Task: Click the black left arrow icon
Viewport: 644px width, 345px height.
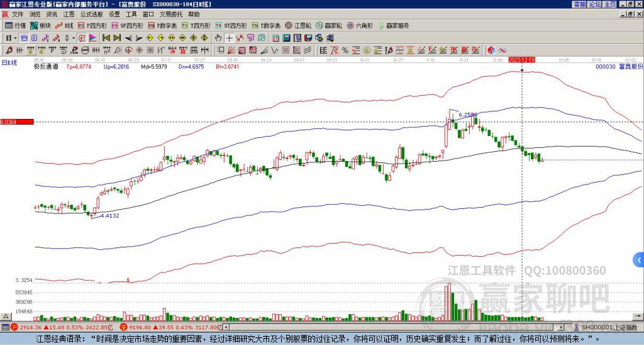Action: 128,38
